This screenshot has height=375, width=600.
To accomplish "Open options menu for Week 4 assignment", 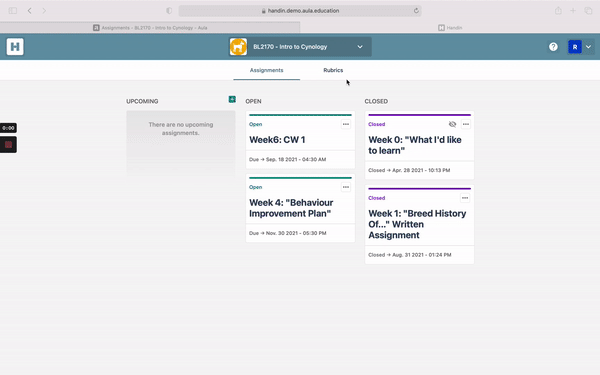I will coord(346,187).
